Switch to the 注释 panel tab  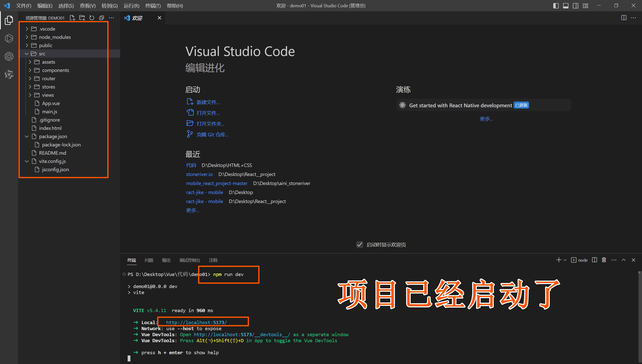[x=213, y=260]
